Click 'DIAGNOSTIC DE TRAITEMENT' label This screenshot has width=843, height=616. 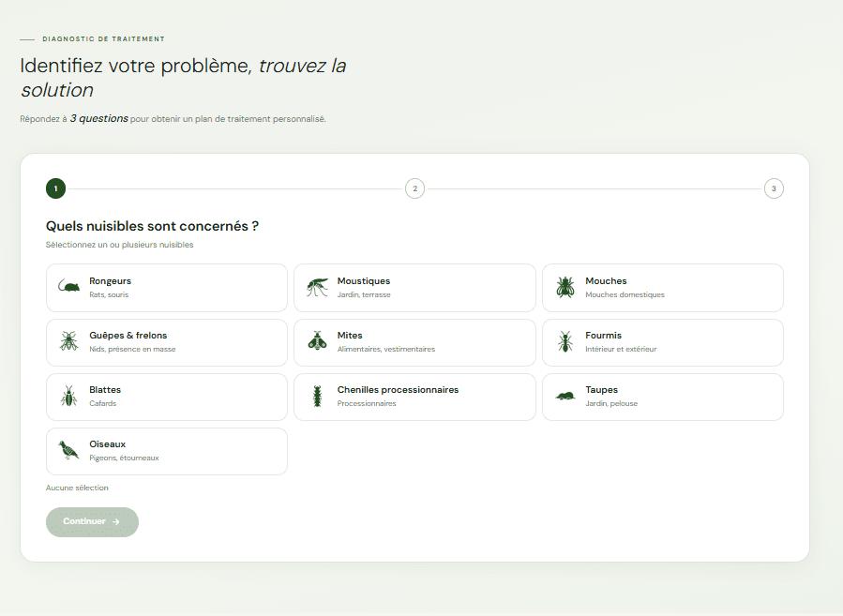(x=104, y=38)
